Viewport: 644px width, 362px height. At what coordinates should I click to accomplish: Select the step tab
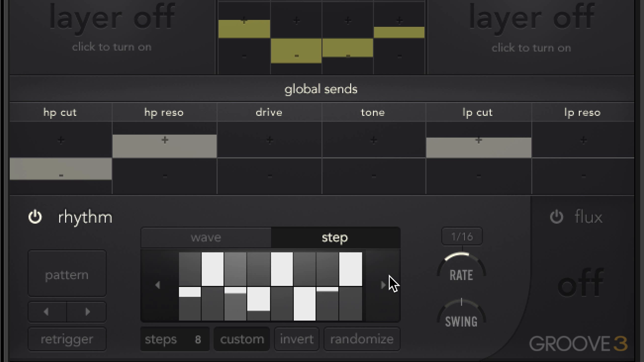coord(335,237)
